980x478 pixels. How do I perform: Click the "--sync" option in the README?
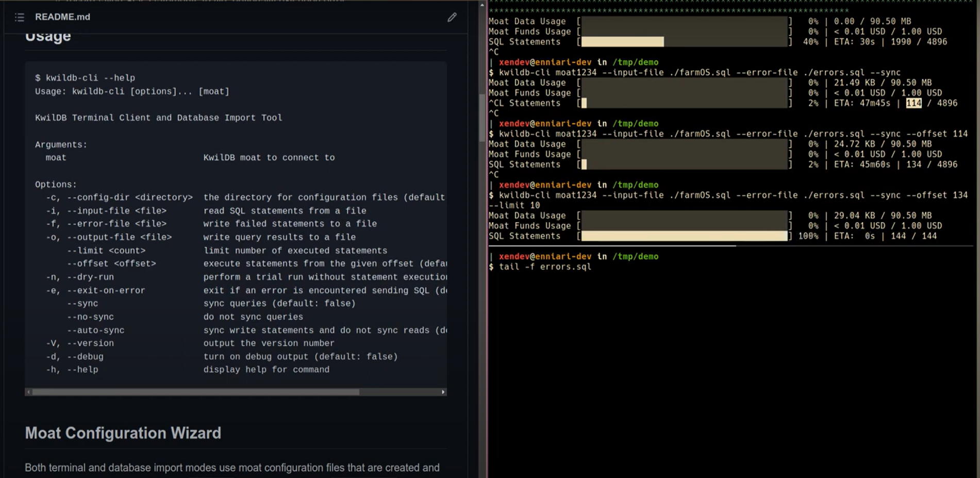click(x=82, y=303)
